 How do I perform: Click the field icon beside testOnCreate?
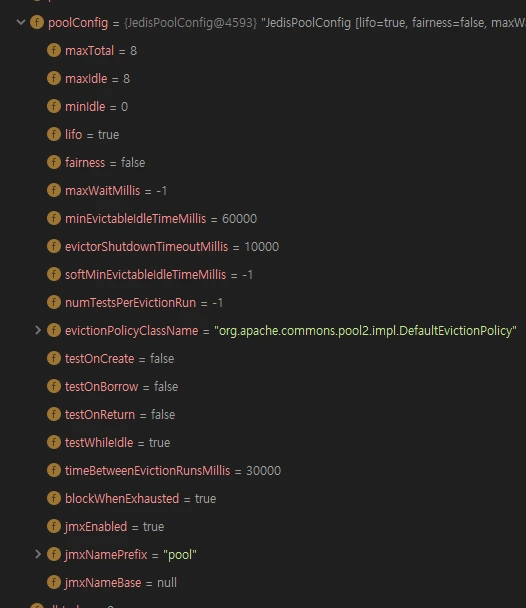54,358
